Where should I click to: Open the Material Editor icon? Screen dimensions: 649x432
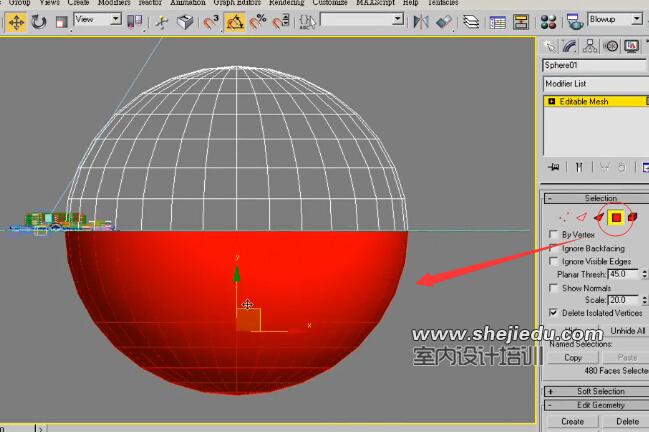coord(548,22)
